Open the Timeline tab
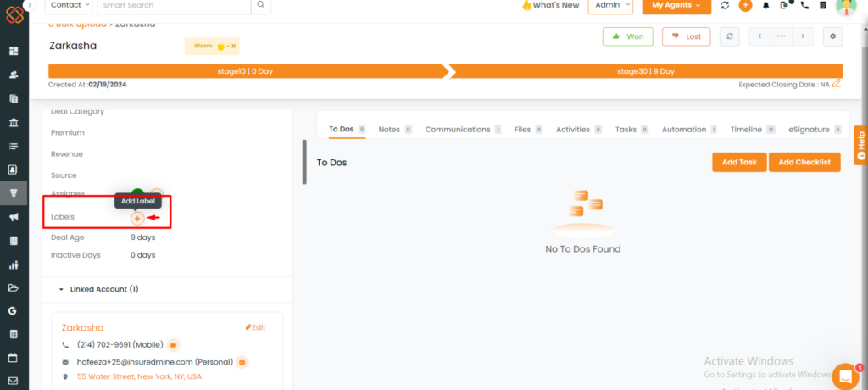 click(753, 129)
